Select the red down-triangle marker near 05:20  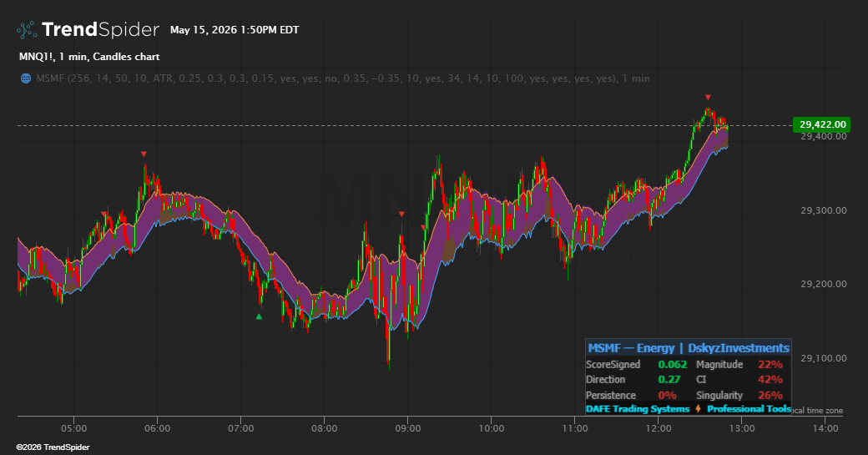(103, 214)
